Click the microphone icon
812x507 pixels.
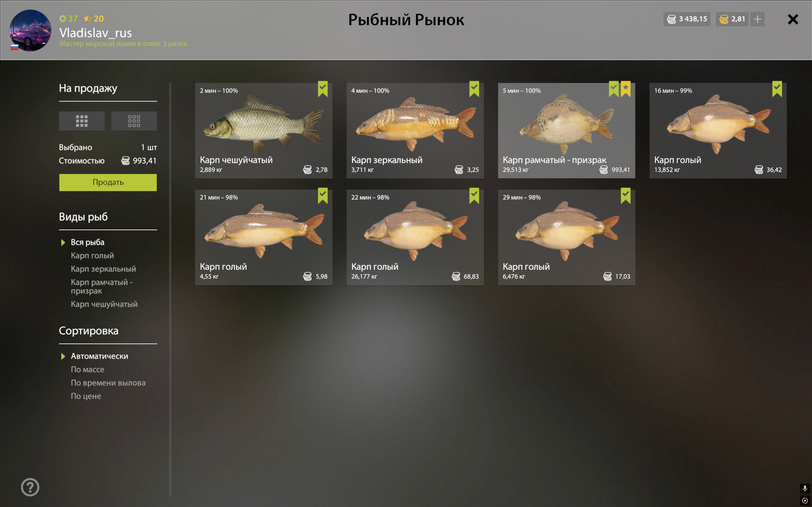[x=805, y=488]
